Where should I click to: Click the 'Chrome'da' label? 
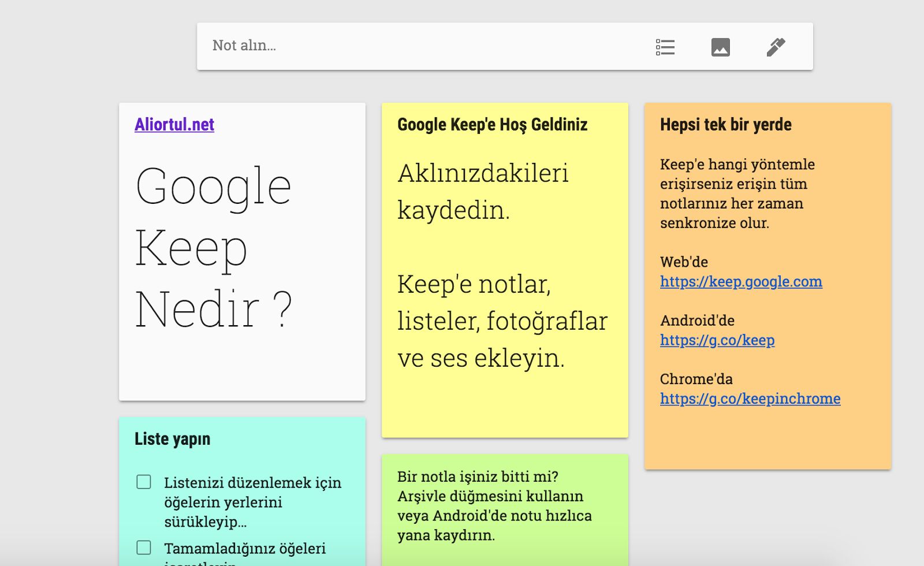696,379
